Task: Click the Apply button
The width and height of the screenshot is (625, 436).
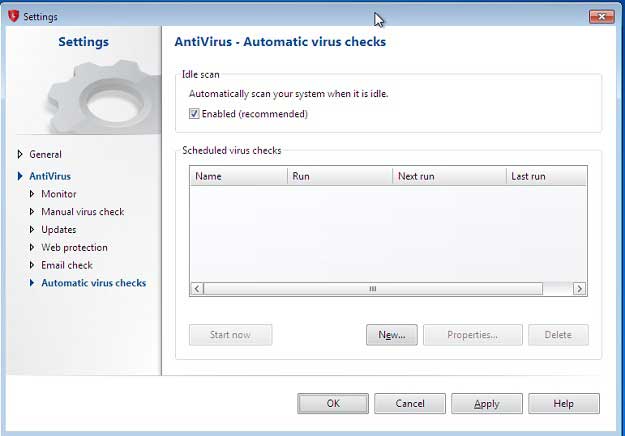Action: [487, 404]
